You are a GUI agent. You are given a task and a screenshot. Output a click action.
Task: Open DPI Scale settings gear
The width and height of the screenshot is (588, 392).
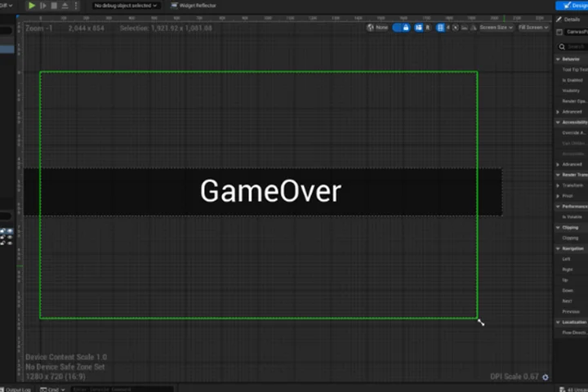(x=546, y=377)
